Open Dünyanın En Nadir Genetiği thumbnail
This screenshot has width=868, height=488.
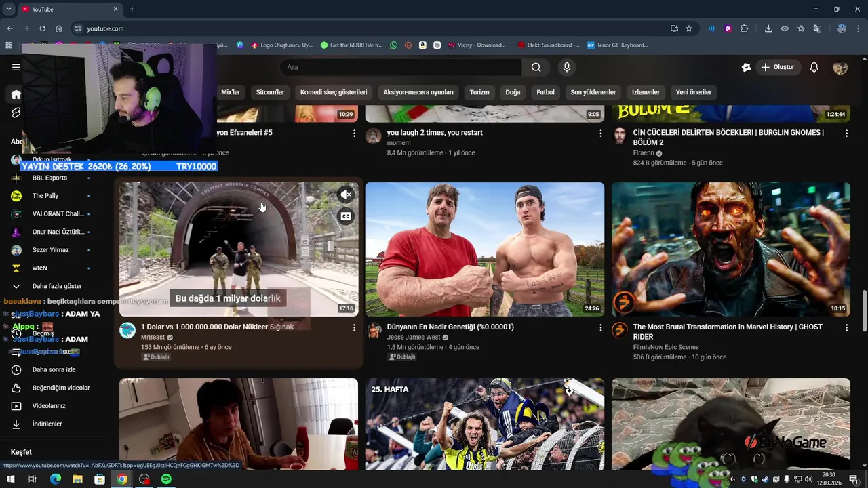[x=485, y=249]
